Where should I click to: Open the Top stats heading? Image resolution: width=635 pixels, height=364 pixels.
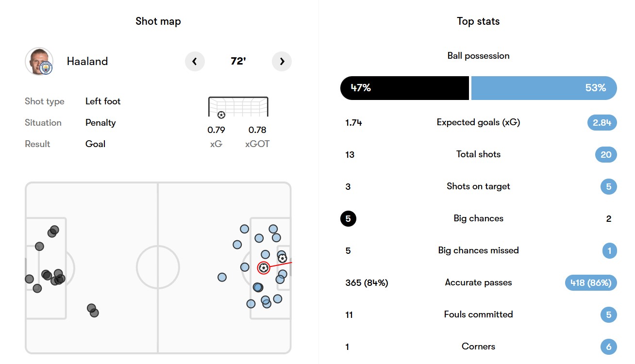click(478, 21)
